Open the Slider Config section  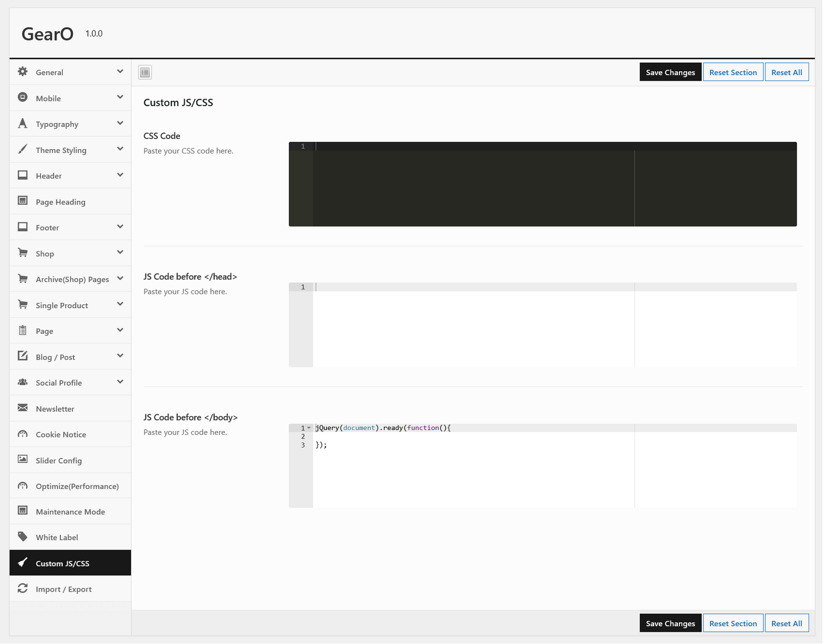(x=58, y=460)
